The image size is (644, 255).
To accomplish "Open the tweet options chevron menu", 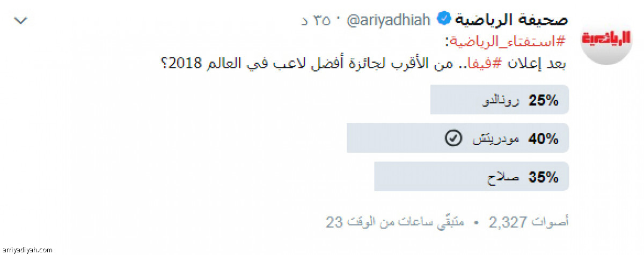I will [x=21, y=21].
